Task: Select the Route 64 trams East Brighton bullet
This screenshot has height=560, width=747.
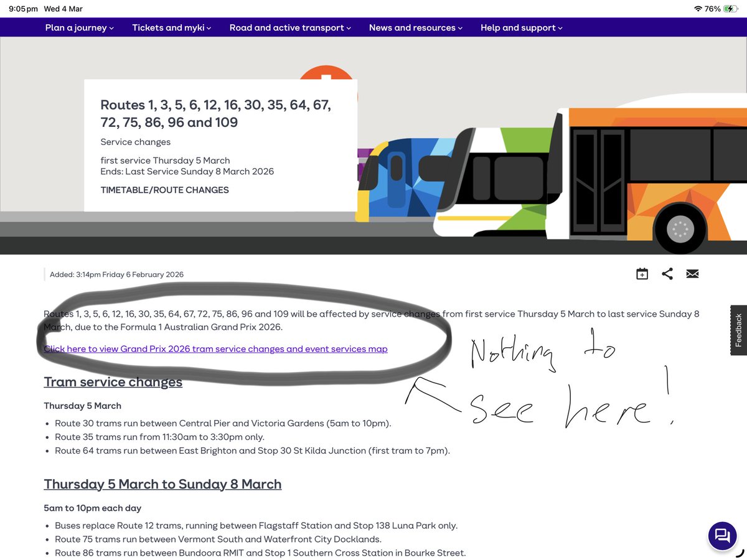Action: point(252,451)
